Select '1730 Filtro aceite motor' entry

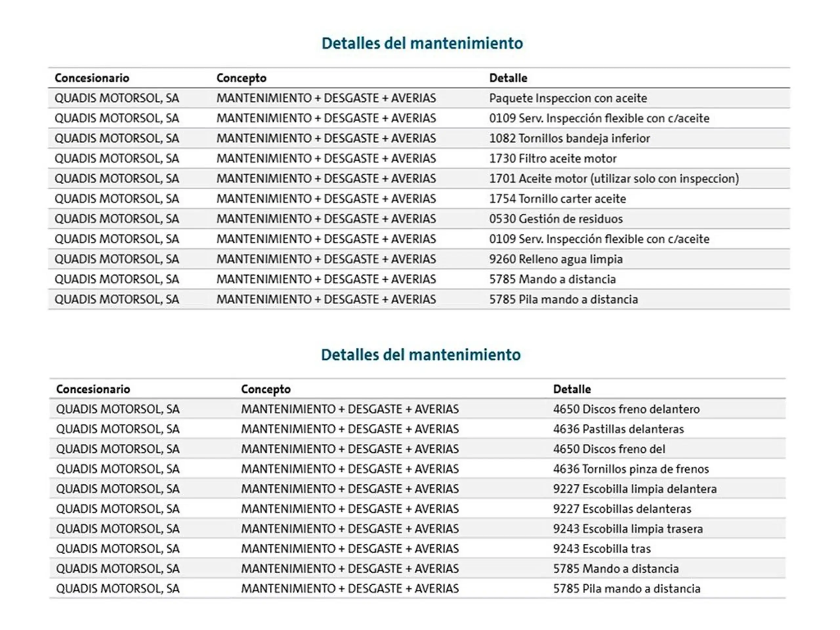(553, 158)
